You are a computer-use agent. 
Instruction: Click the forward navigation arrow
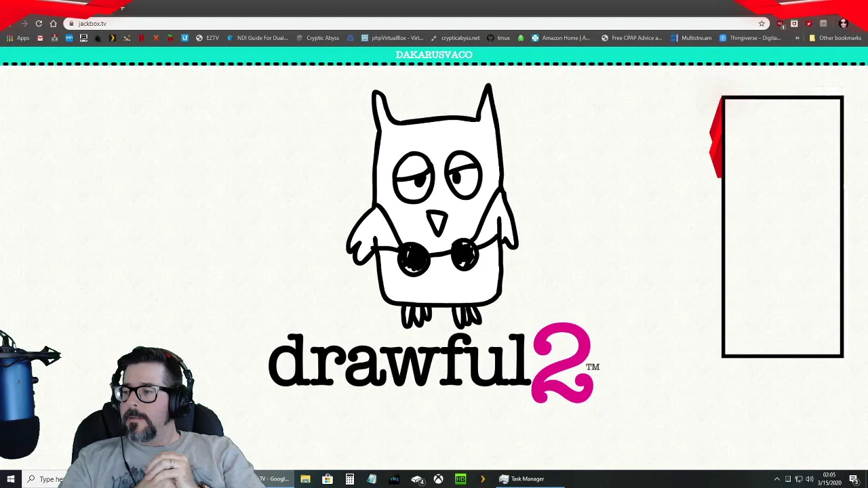(x=24, y=24)
